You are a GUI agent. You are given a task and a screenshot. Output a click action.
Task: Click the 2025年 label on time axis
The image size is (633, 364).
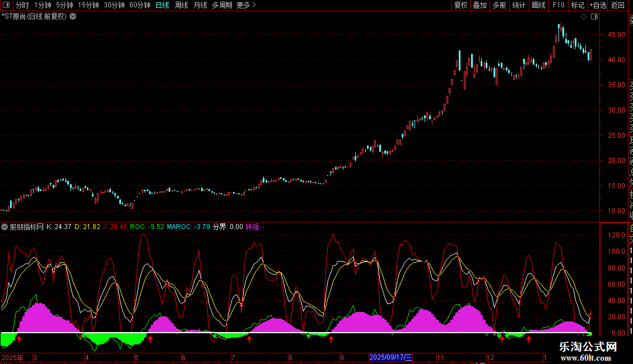(12, 357)
